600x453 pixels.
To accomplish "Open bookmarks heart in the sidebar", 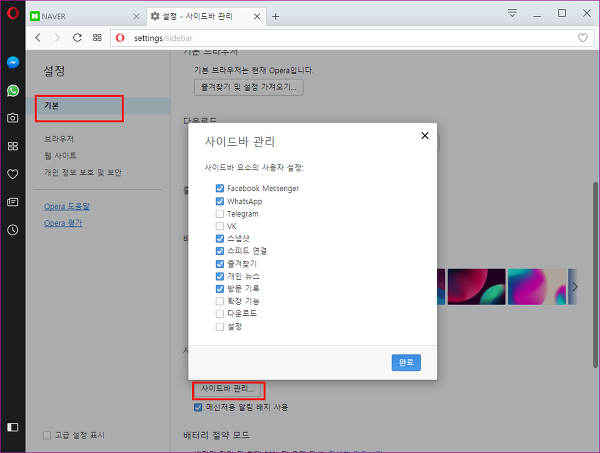I will (13, 174).
